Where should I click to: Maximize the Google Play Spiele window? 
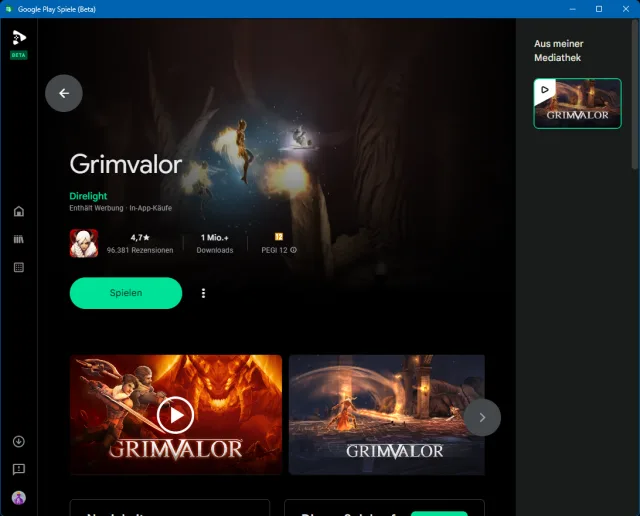(x=599, y=9)
